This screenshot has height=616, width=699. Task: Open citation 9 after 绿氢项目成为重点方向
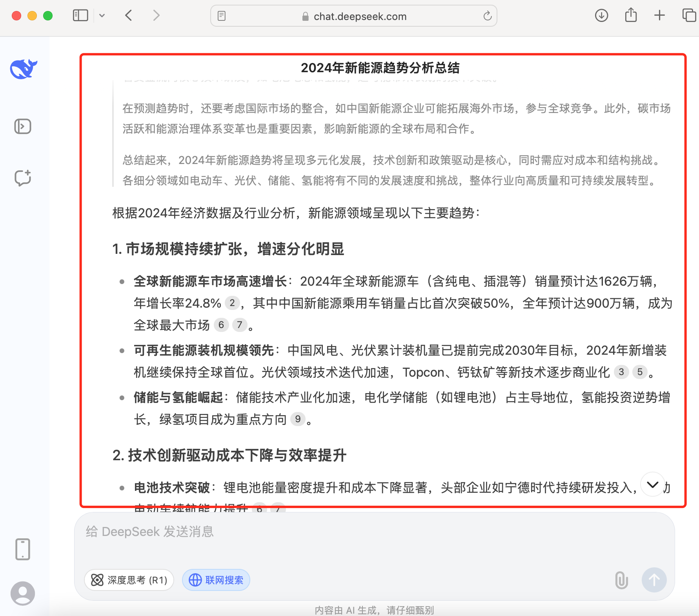298,419
